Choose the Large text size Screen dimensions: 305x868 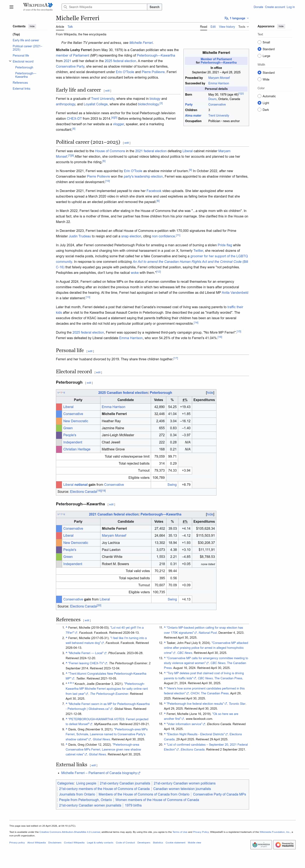[x=259, y=56]
